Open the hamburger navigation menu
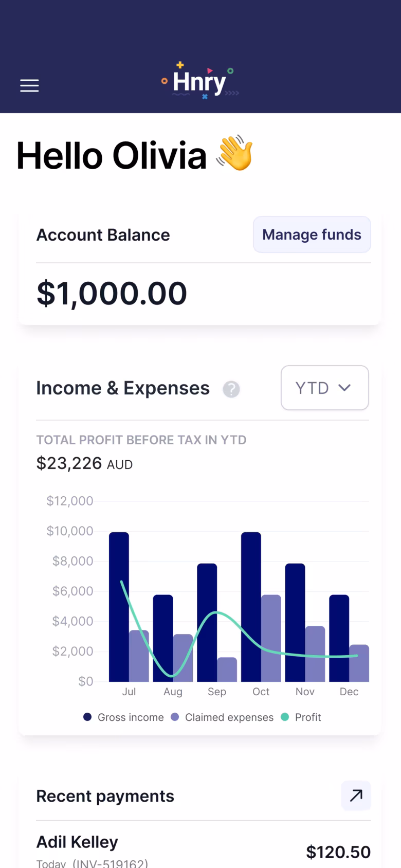 pyautogui.click(x=29, y=85)
